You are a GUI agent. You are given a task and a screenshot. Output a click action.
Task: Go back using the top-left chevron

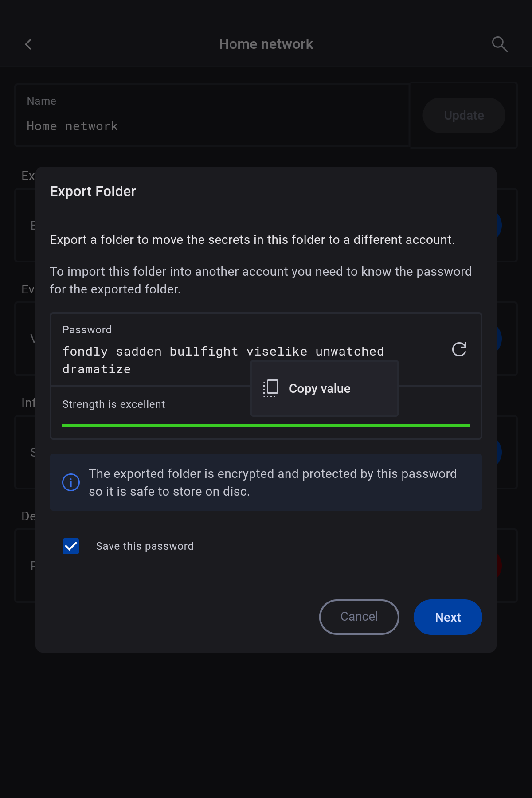(28, 44)
